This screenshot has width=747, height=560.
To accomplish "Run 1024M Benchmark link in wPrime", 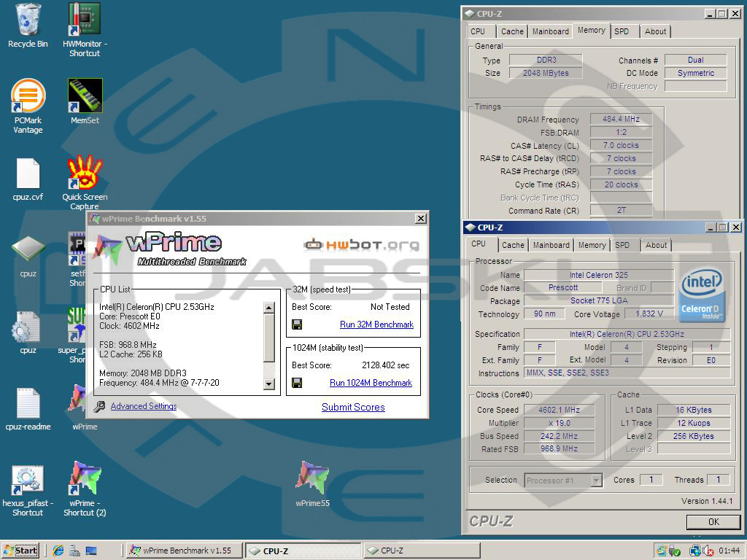I will pyautogui.click(x=371, y=382).
